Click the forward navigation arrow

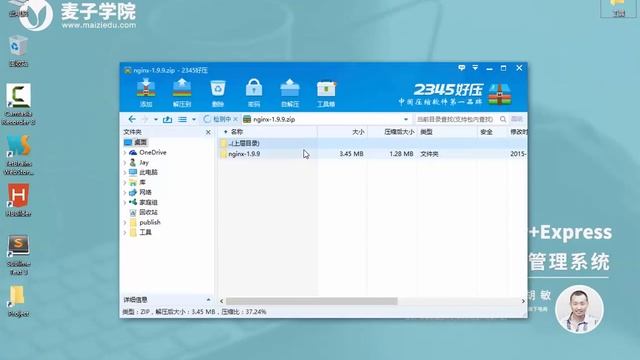coord(145,119)
